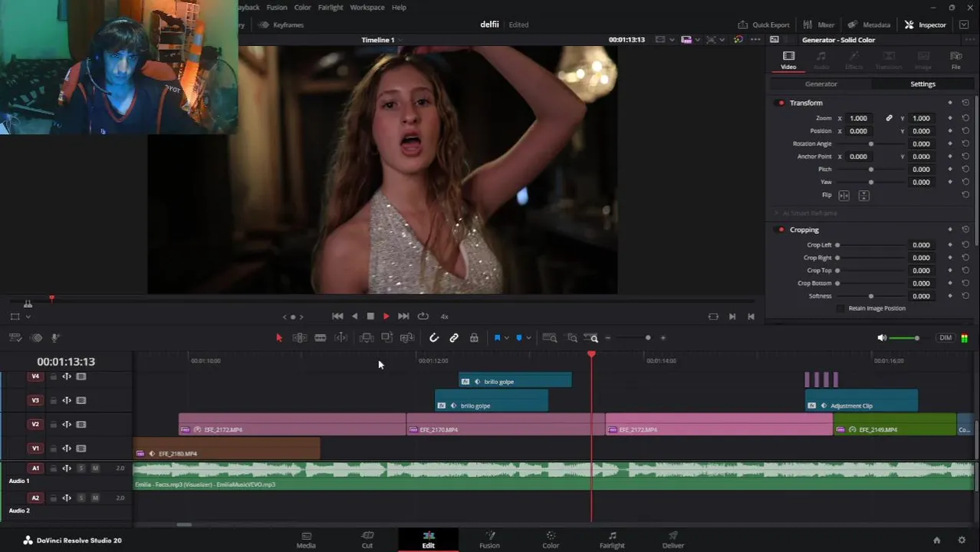Image resolution: width=980 pixels, height=552 pixels.
Task: Open the Metadata panel
Action: tap(870, 25)
